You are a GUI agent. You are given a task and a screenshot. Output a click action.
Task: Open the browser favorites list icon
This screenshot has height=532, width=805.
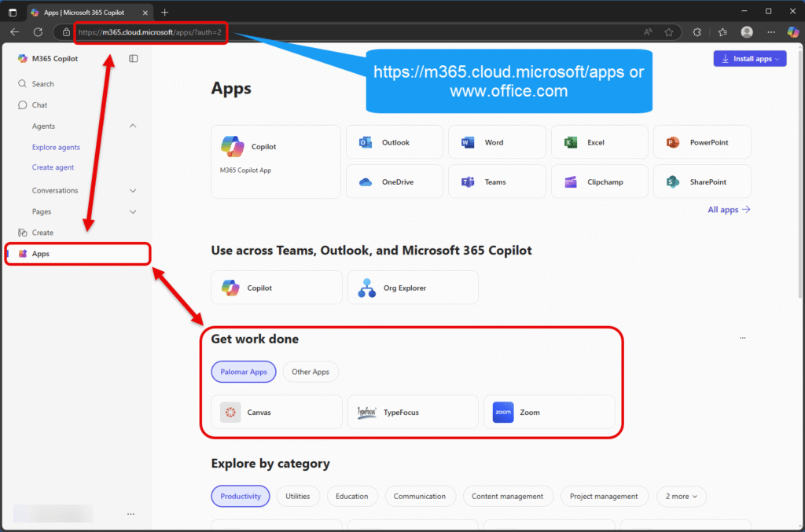coord(723,31)
